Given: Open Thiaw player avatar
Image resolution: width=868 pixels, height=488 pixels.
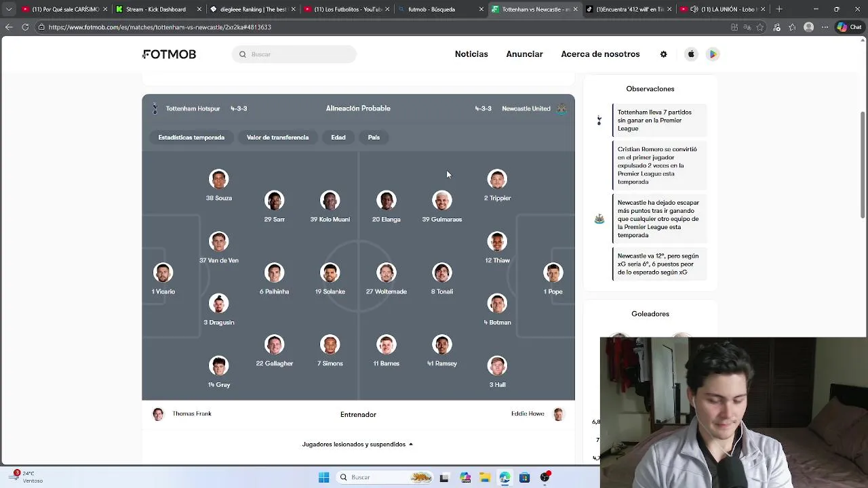Looking at the screenshot, I should [x=497, y=241].
